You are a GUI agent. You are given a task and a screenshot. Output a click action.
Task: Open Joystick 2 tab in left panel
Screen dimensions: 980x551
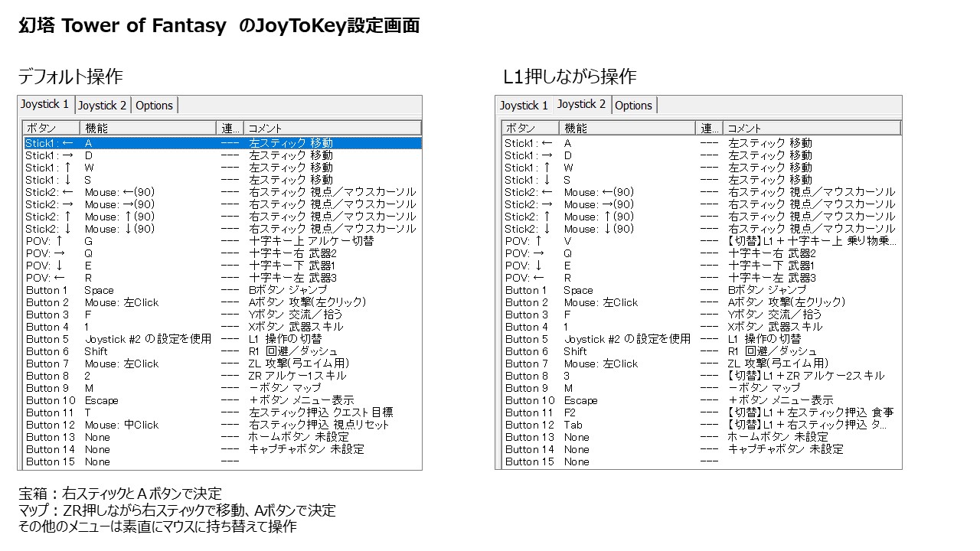103,106
